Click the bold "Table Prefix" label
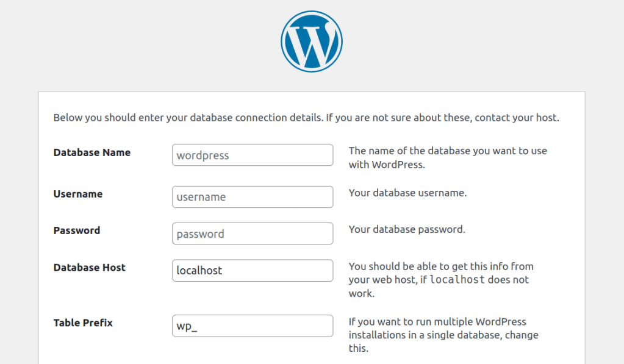Viewport: 624px width, 364px height. (x=83, y=323)
